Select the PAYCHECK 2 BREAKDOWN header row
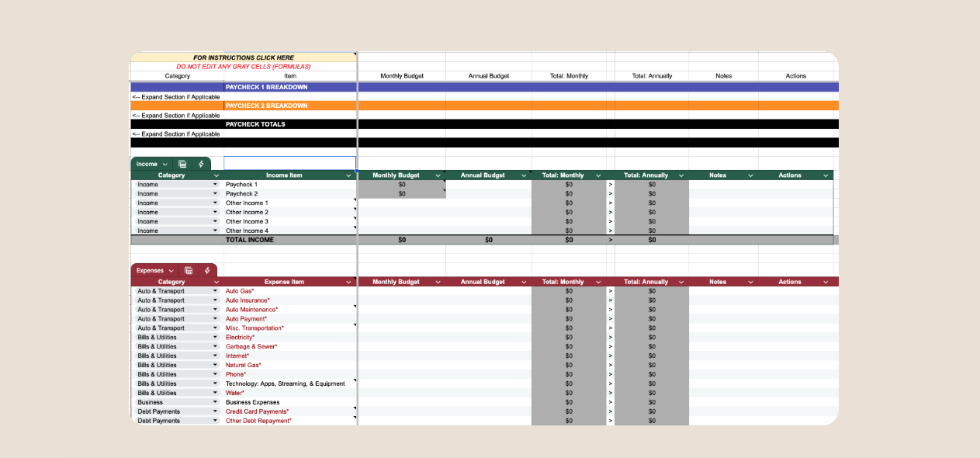This screenshot has width=980, height=458. click(484, 106)
